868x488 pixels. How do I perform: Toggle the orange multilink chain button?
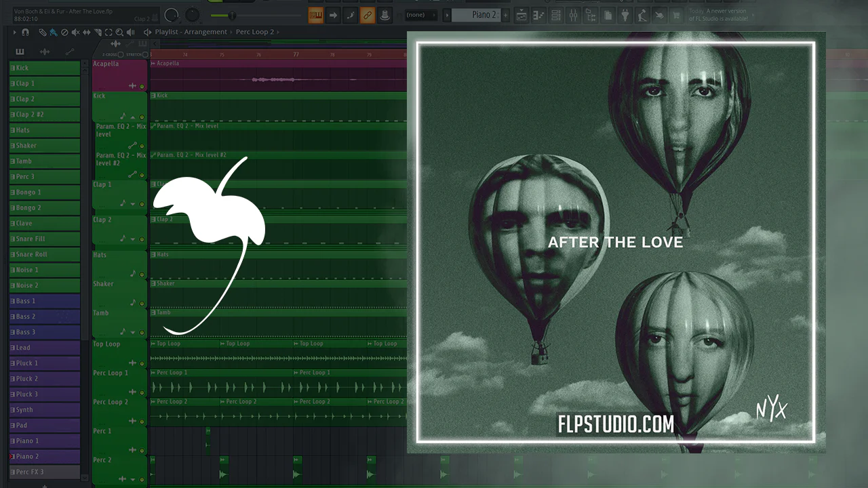point(368,14)
